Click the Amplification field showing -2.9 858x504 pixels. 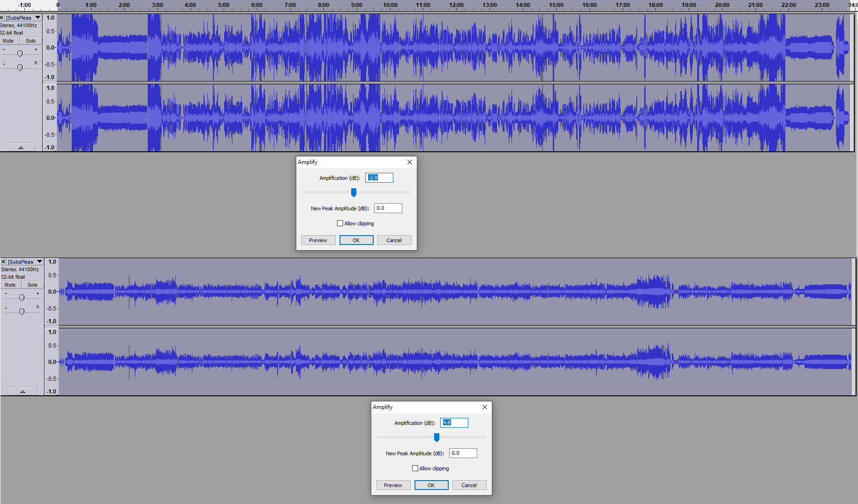pos(379,178)
